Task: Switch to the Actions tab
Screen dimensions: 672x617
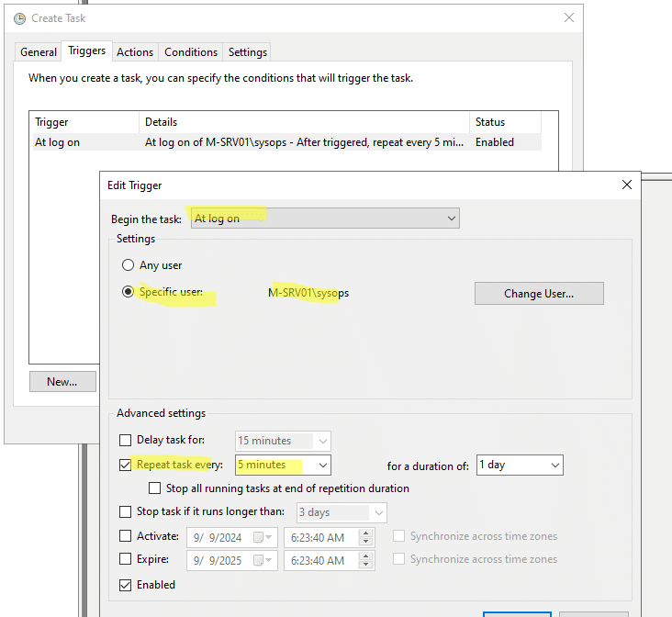Action: [x=135, y=52]
